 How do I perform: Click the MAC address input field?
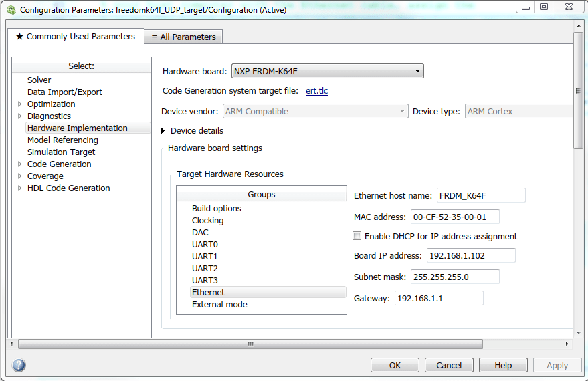(454, 217)
